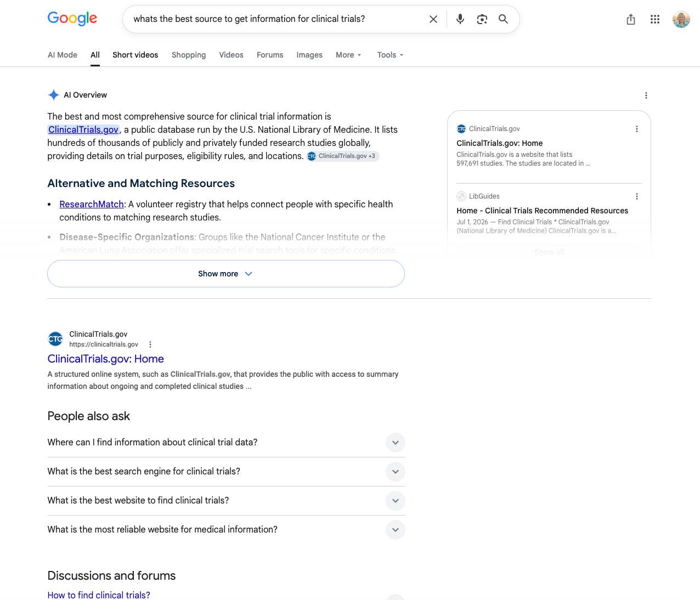Click the share icon at top right
Viewport: 700px width, 600px height.
click(x=631, y=20)
